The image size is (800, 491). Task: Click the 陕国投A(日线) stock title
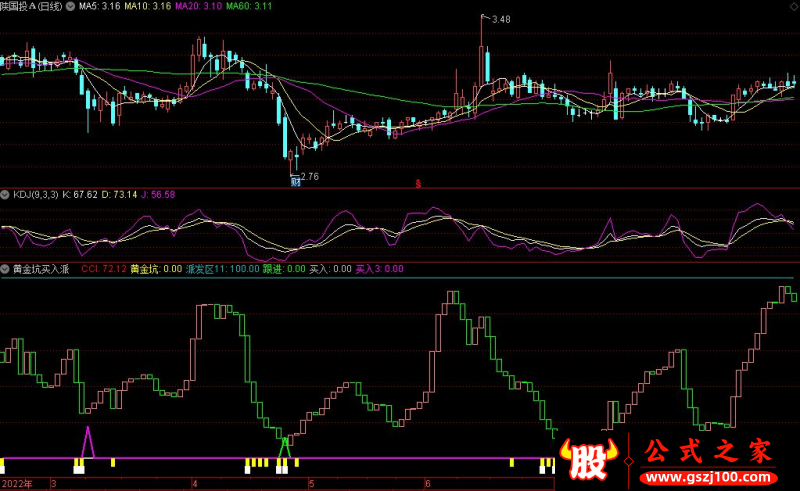pos(31,6)
